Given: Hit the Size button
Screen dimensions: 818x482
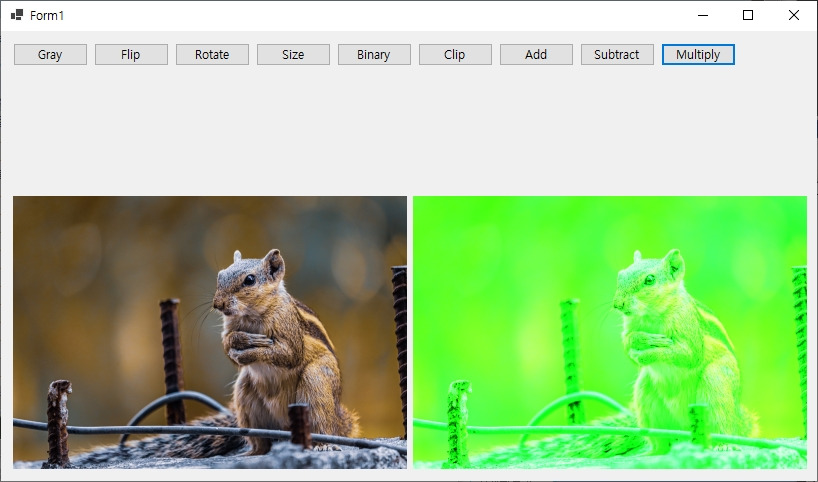Looking at the screenshot, I should tap(293, 55).
